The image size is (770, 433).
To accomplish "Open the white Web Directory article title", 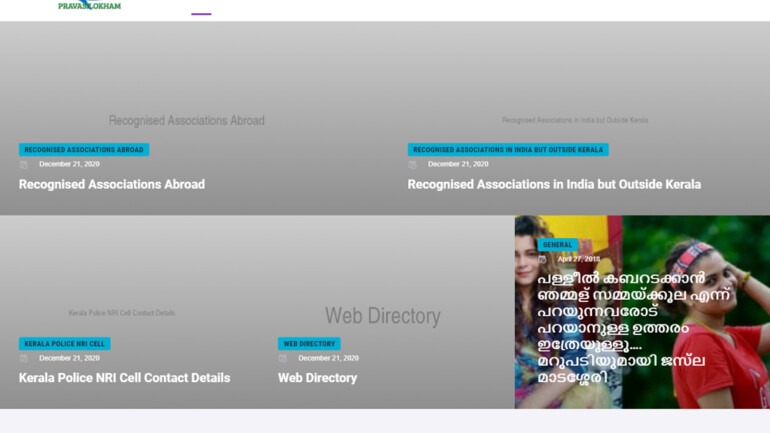I will 317,378.
